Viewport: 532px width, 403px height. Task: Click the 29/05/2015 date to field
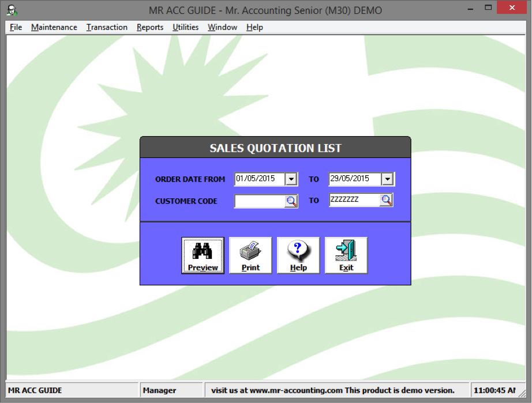[x=355, y=179]
